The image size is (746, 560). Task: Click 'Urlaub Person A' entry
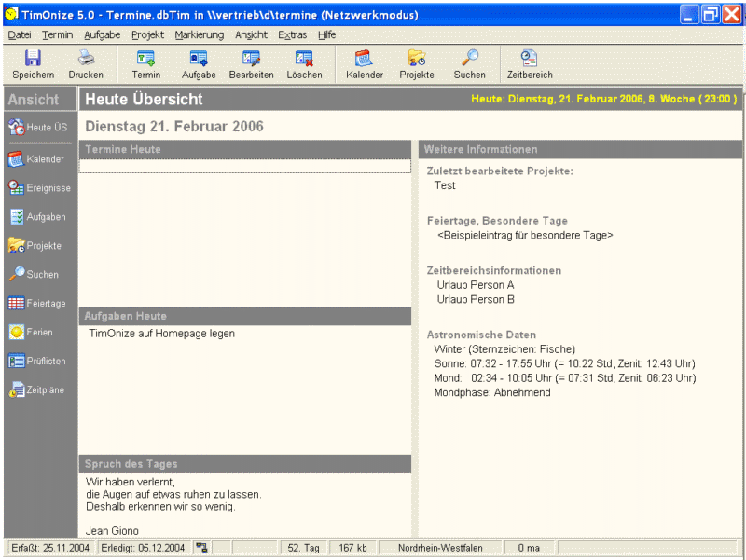(x=476, y=285)
